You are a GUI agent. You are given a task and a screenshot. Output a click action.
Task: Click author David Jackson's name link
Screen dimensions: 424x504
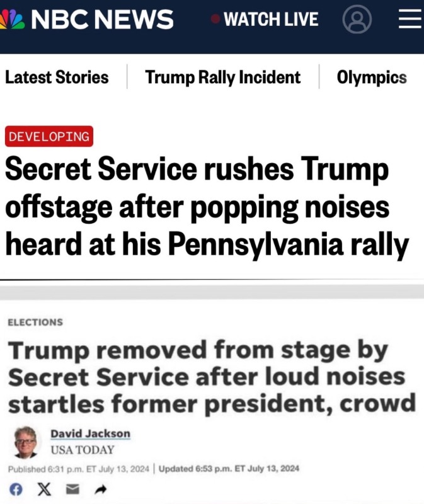(89, 433)
